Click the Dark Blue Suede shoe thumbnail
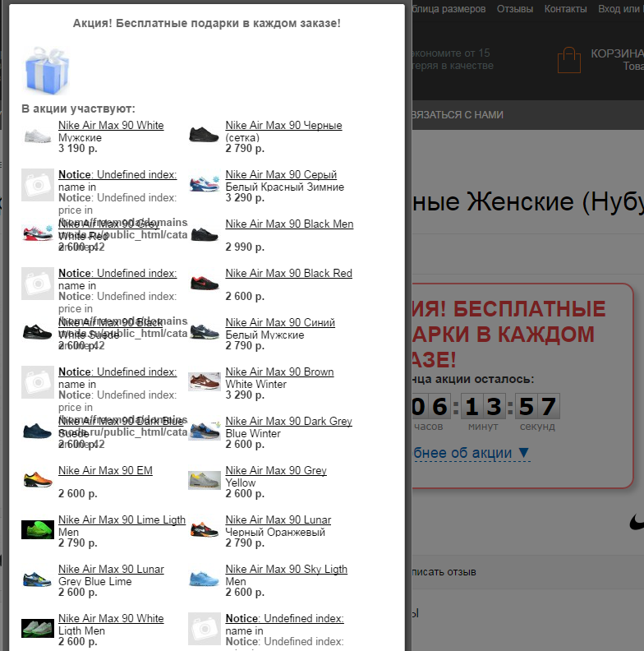This screenshot has width=644, height=651. (x=38, y=432)
